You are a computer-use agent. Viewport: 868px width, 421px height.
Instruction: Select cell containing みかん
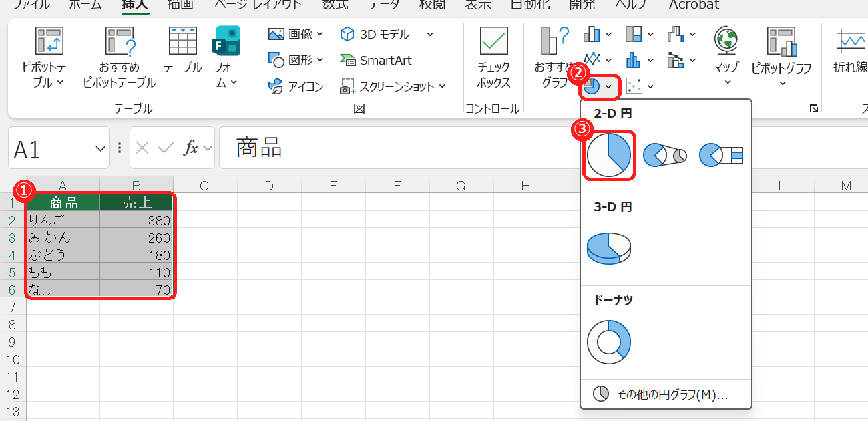point(63,237)
